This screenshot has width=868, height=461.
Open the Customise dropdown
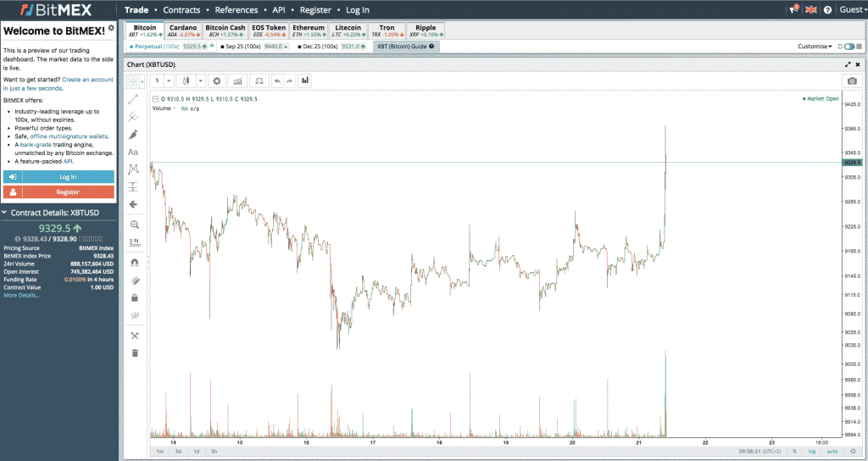coord(815,47)
